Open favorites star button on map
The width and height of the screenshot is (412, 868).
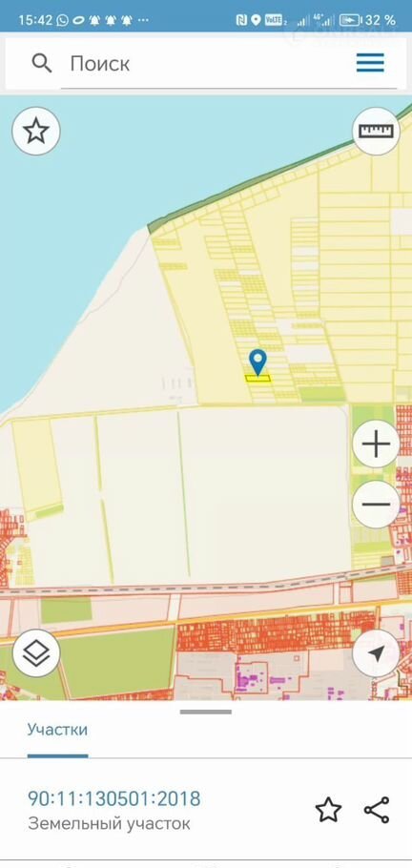pyautogui.click(x=36, y=132)
